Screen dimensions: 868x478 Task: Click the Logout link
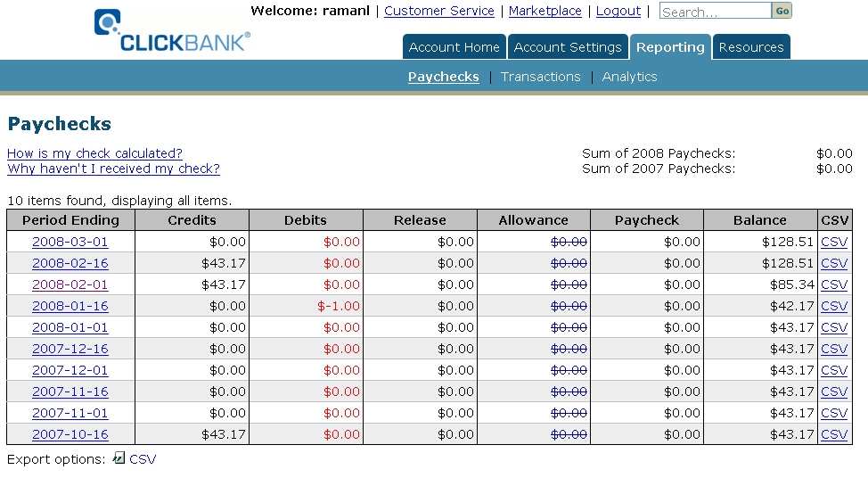[618, 11]
